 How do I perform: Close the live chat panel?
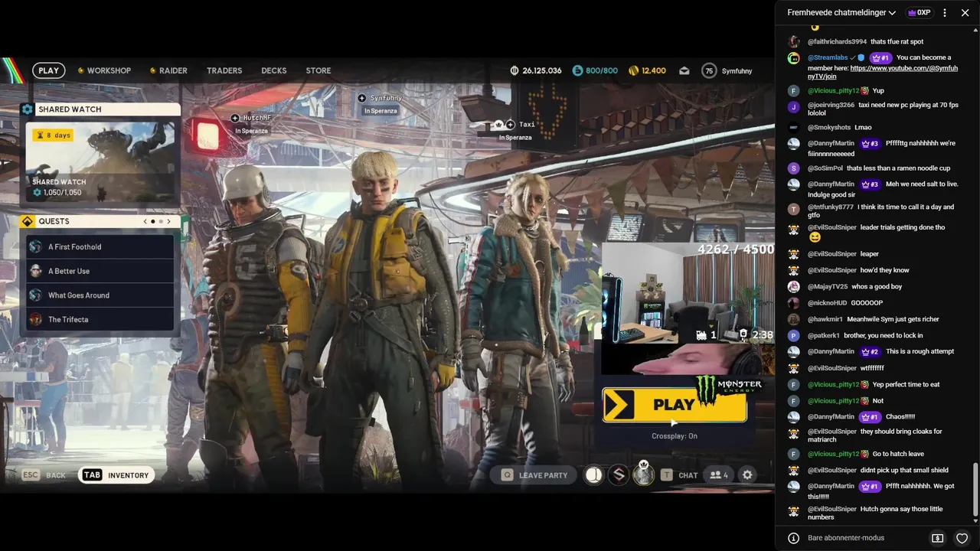click(965, 13)
